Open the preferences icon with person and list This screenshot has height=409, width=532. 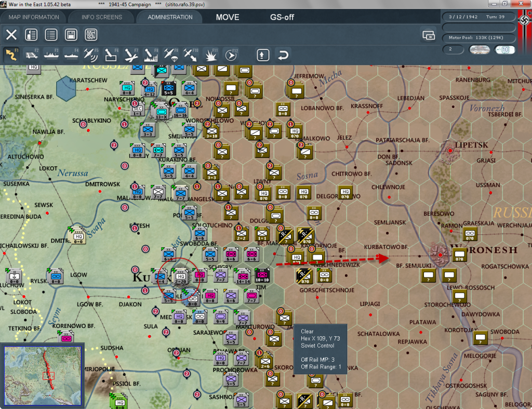(31, 35)
